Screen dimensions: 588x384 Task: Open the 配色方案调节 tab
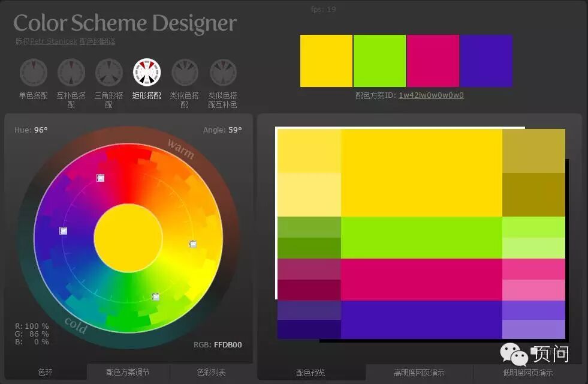click(128, 372)
